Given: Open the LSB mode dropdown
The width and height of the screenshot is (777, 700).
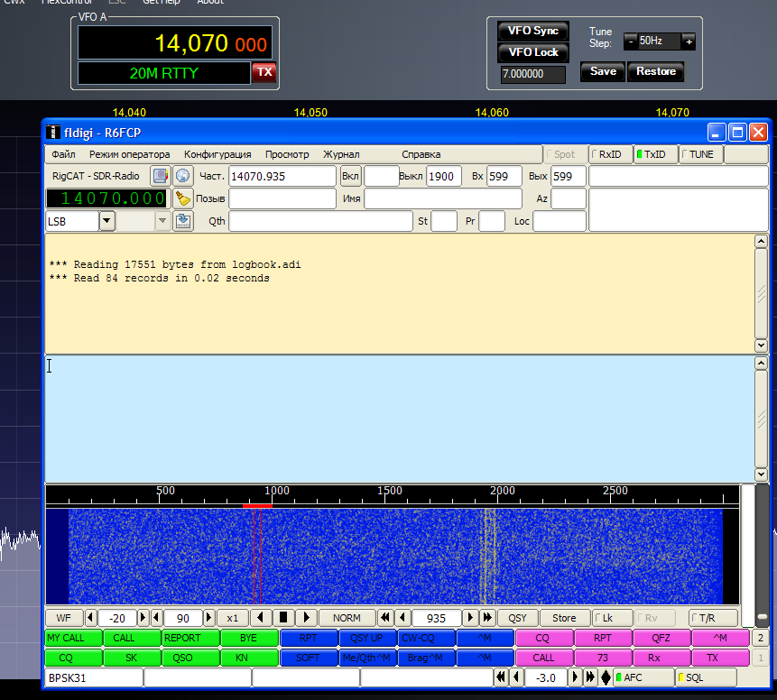Looking at the screenshot, I should pyautogui.click(x=106, y=221).
